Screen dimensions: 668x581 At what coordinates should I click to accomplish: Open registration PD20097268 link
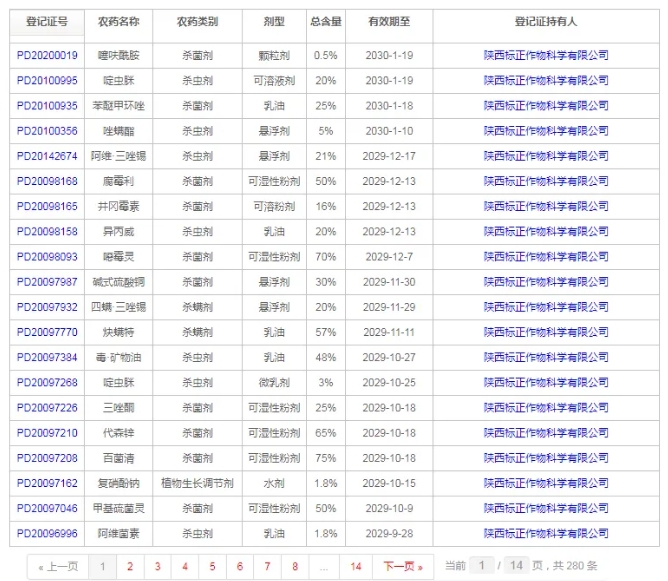47,382
